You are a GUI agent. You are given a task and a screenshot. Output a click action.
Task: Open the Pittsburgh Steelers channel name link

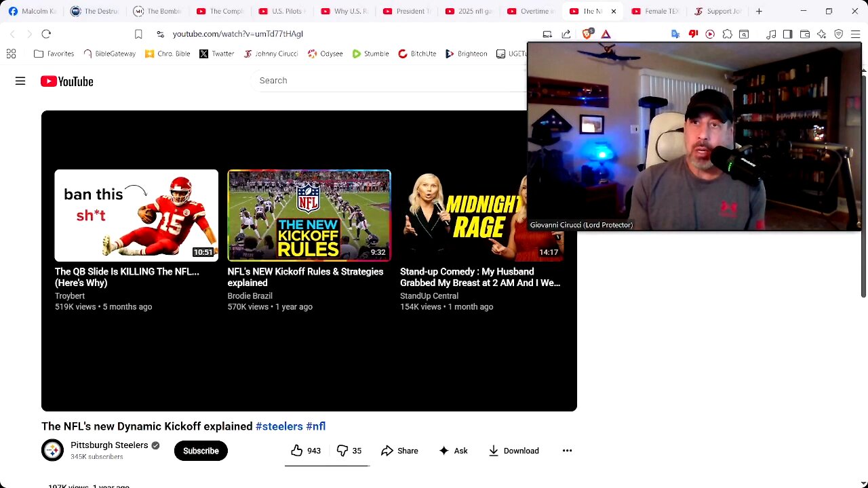tap(109, 445)
